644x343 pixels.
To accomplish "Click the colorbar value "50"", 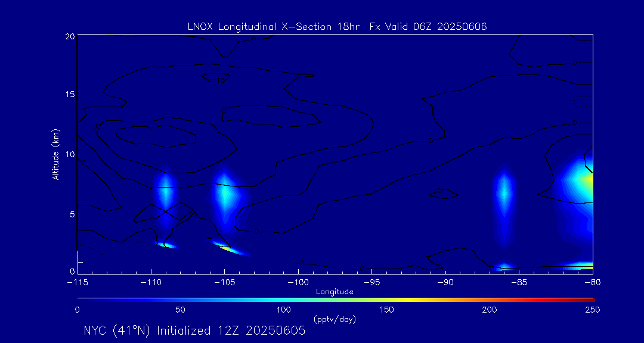I will point(180,310).
